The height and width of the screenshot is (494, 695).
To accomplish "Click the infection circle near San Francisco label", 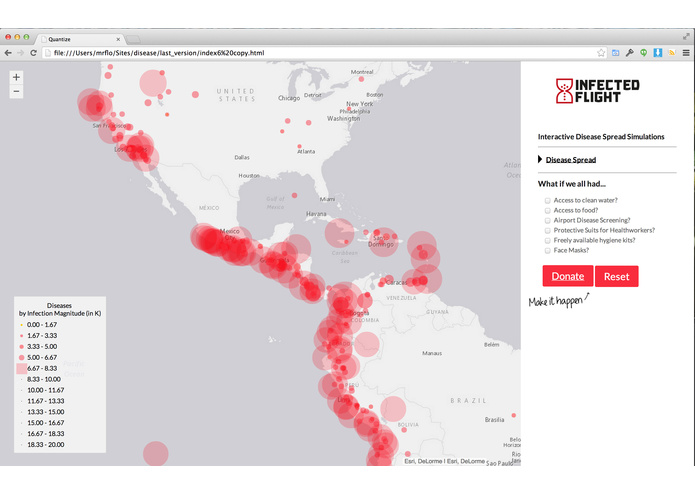I will tap(111, 130).
